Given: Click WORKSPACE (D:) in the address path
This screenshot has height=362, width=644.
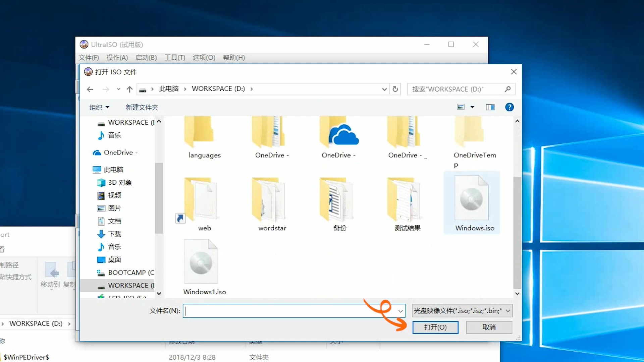Looking at the screenshot, I should tap(218, 89).
